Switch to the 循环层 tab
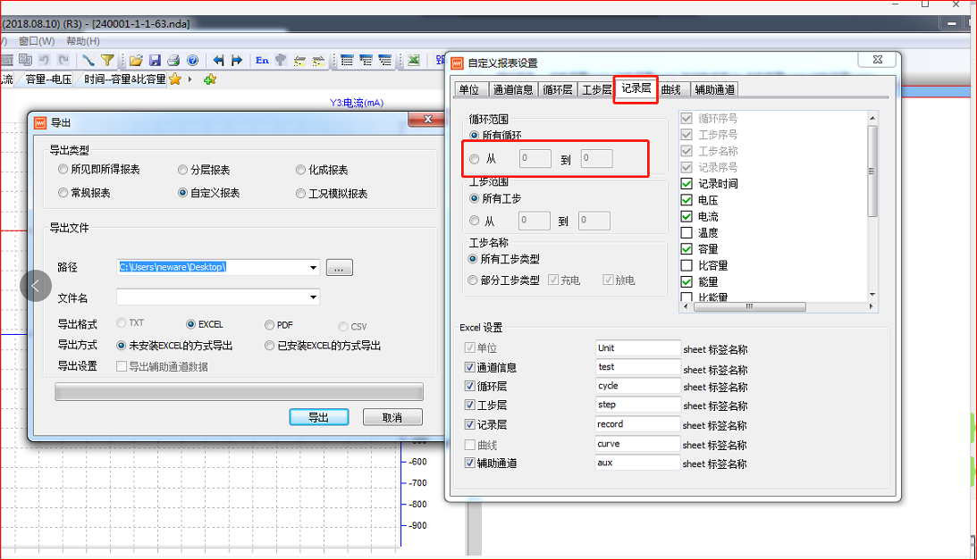This screenshot has width=977, height=560. click(x=557, y=89)
